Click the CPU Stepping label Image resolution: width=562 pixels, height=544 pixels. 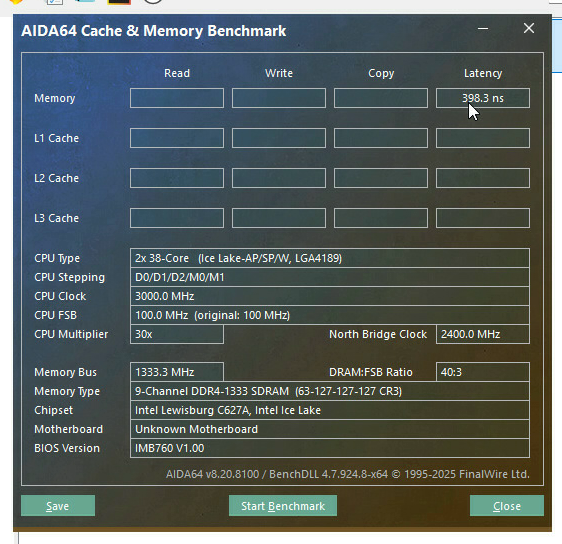click(x=70, y=277)
